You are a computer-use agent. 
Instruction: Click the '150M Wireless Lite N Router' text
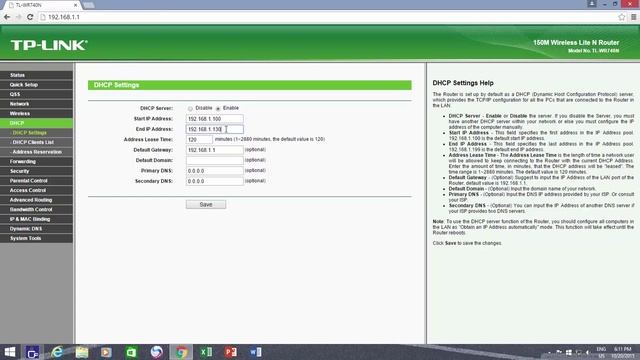pos(576,42)
